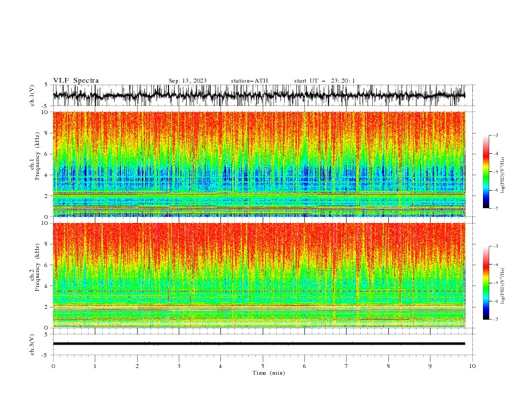532x411 pixels.
Task: Click the ch.2 color bar "-7" label
Action: coord(496,319)
